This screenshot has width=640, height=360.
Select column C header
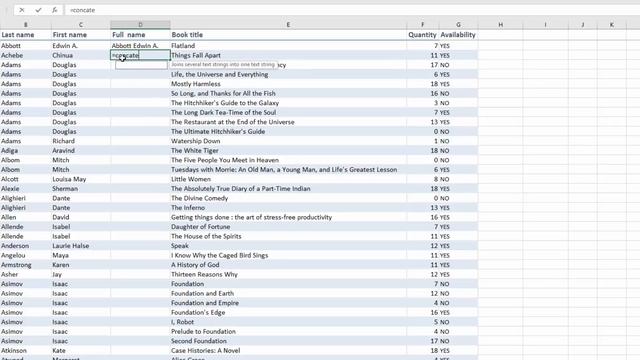(x=81, y=24)
